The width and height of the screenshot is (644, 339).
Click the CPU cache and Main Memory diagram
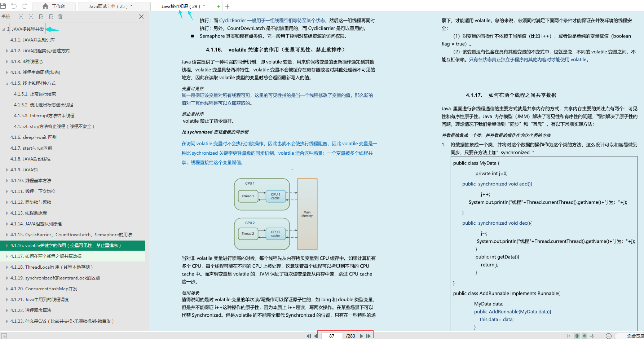(276, 214)
